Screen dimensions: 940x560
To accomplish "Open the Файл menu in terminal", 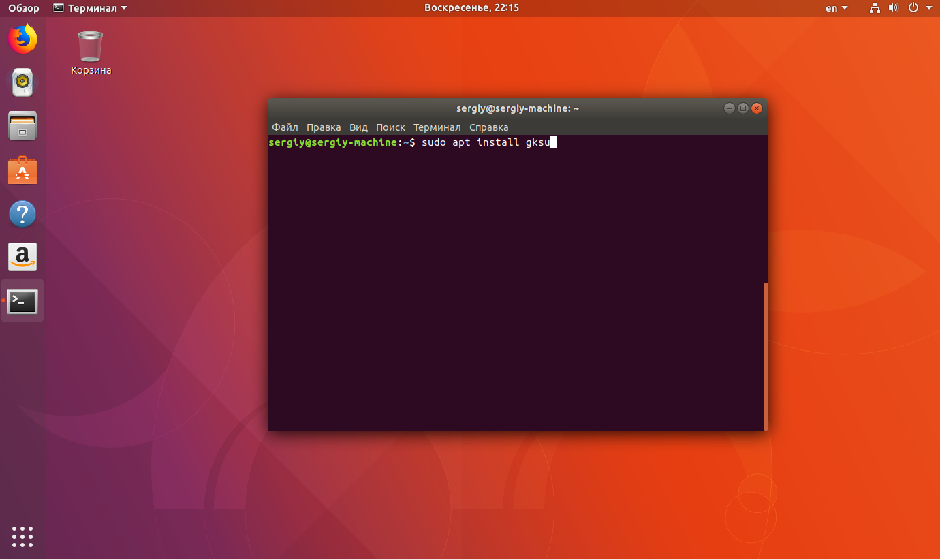I will point(285,127).
